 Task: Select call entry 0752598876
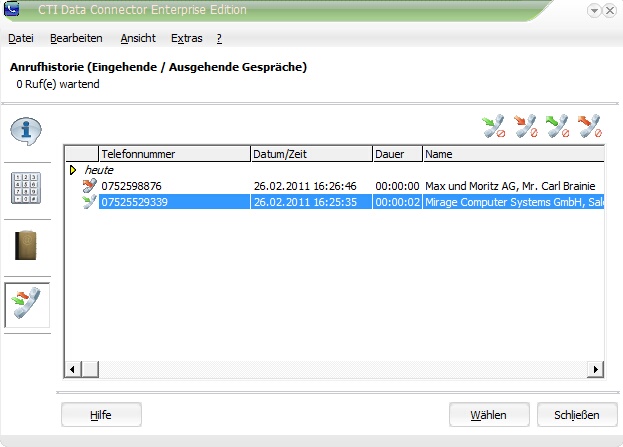pyautogui.click(x=335, y=186)
